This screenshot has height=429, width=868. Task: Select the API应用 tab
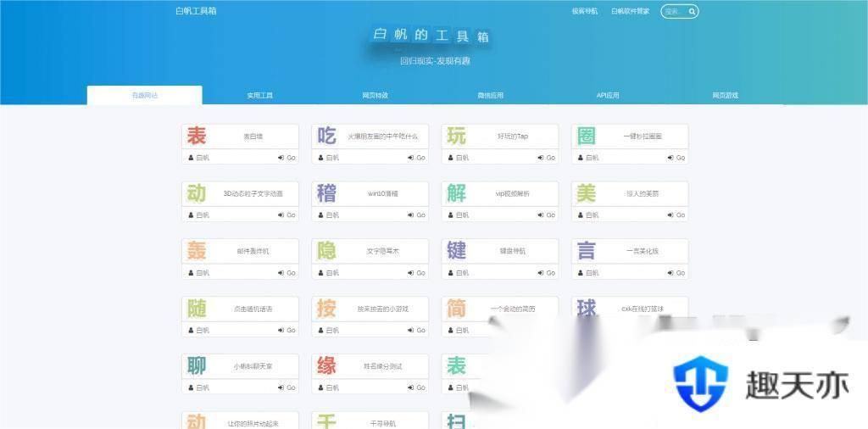[607, 95]
